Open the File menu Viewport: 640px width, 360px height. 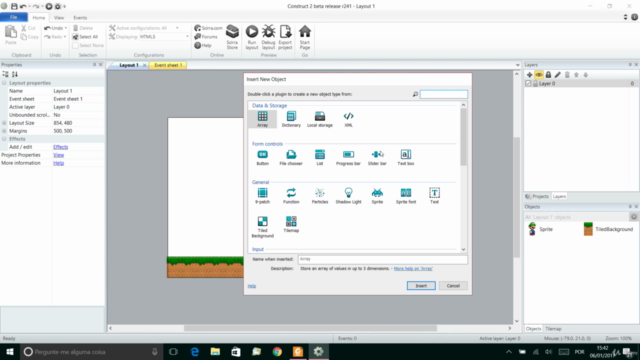tap(13, 17)
